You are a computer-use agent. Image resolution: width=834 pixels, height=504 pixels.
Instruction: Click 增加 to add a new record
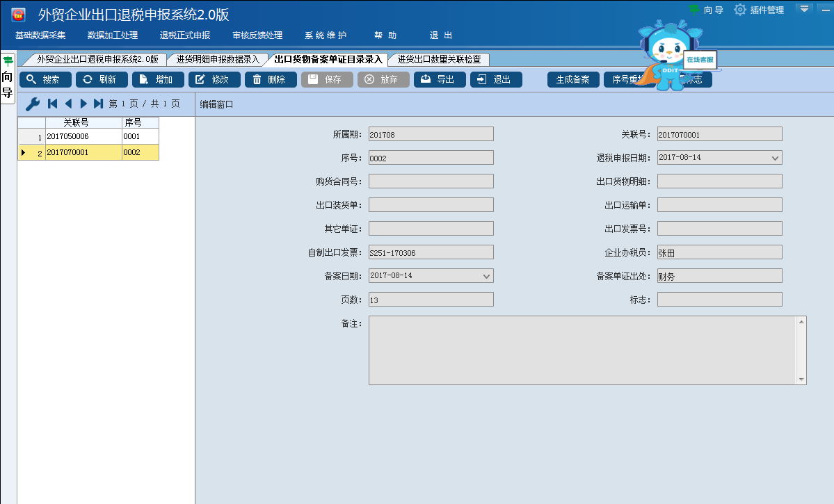click(158, 79)
